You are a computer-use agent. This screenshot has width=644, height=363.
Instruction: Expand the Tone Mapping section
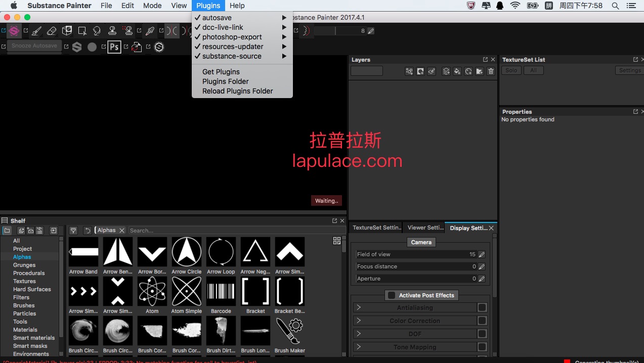tap(358, 347)
